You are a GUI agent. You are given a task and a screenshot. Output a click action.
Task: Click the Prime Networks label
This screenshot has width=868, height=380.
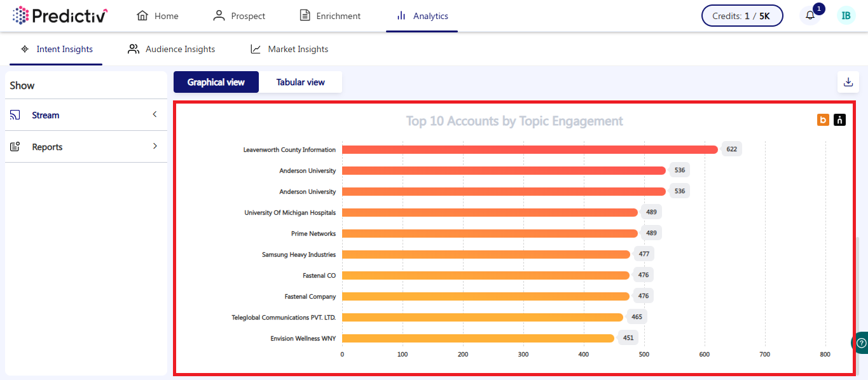(x=313, y=234)
